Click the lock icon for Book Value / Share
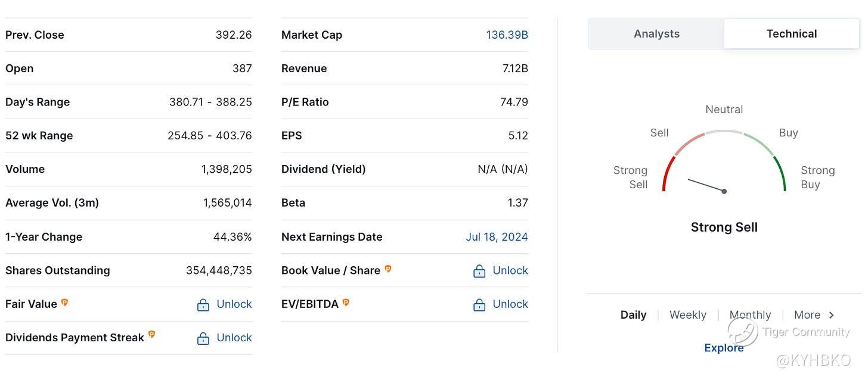Image resolution: width=868 pixels, height=380 pixels. (x=479, y=271)
